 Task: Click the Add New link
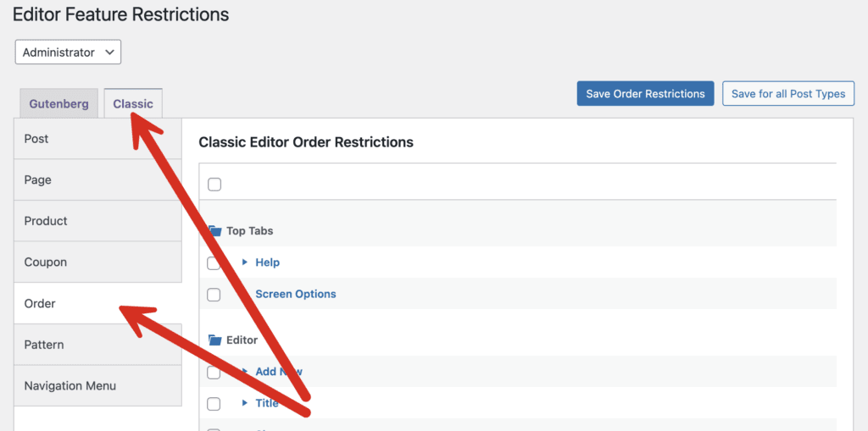pyautogui.click(x=279, y=372)
